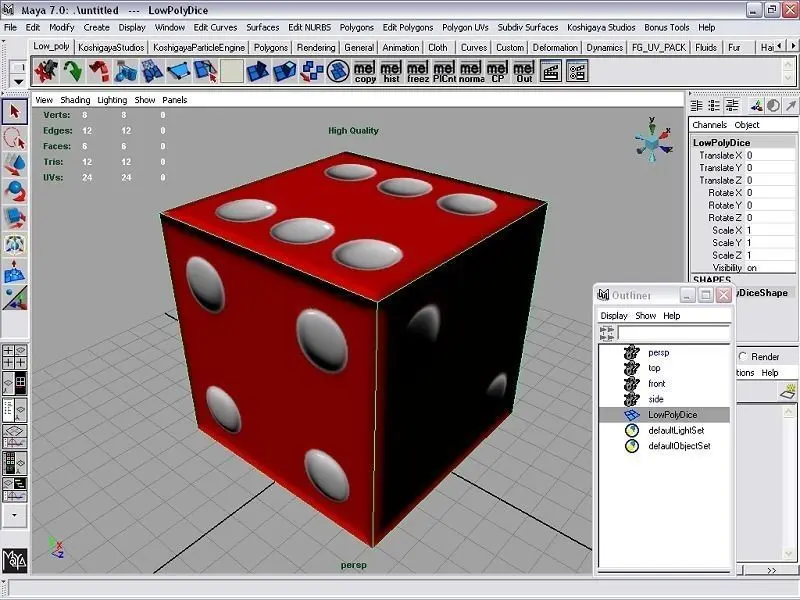Open the FG_UV_PACK shelf tab

pyautogui.click(x=659, y=47)
